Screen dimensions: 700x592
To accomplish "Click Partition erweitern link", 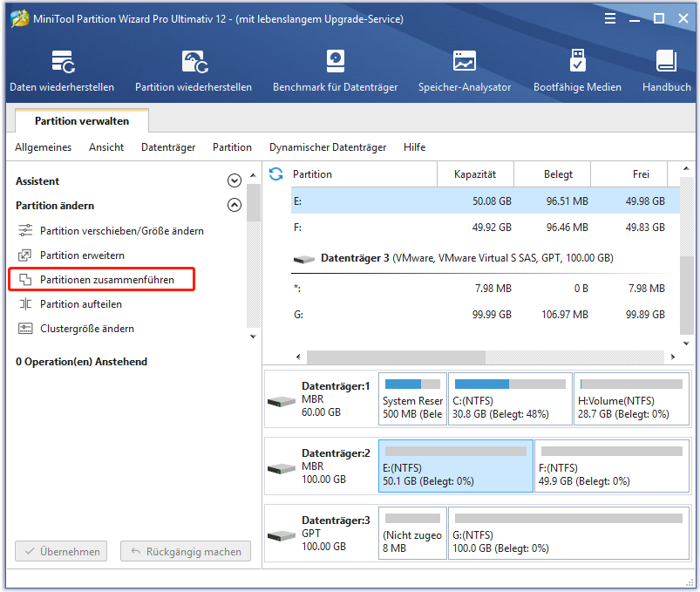I will pos(82,255).
